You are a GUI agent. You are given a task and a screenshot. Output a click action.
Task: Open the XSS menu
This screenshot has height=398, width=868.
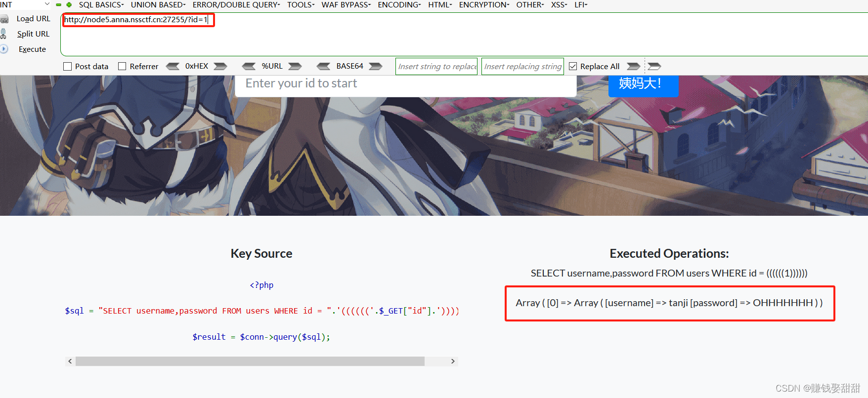(x=559, y=5)
